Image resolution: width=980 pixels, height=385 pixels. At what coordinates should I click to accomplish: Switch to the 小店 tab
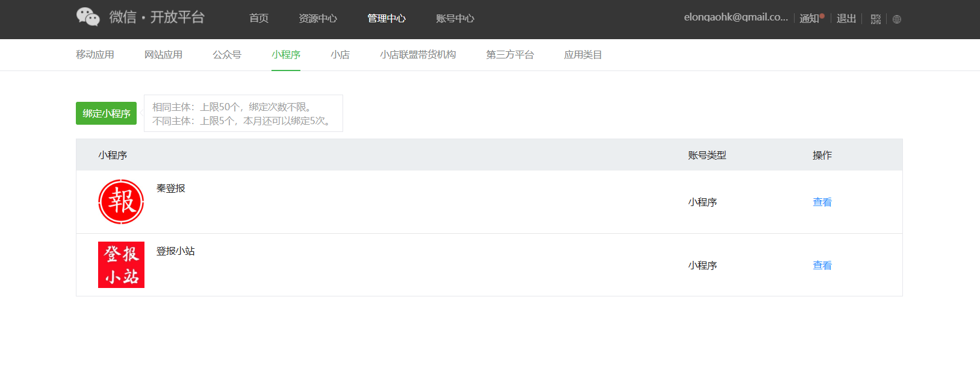(340, 55)
